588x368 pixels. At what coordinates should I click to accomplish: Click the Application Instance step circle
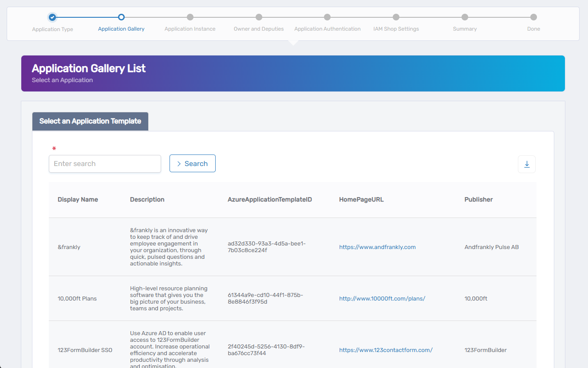(189, 17)
